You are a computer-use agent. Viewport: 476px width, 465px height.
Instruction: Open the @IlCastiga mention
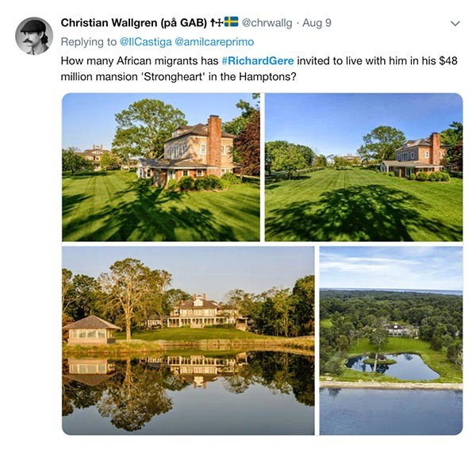[x=146, y=41]
